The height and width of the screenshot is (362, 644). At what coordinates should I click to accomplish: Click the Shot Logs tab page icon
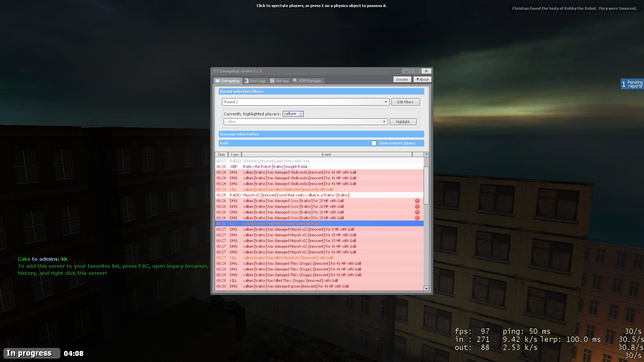pos(246,81)
